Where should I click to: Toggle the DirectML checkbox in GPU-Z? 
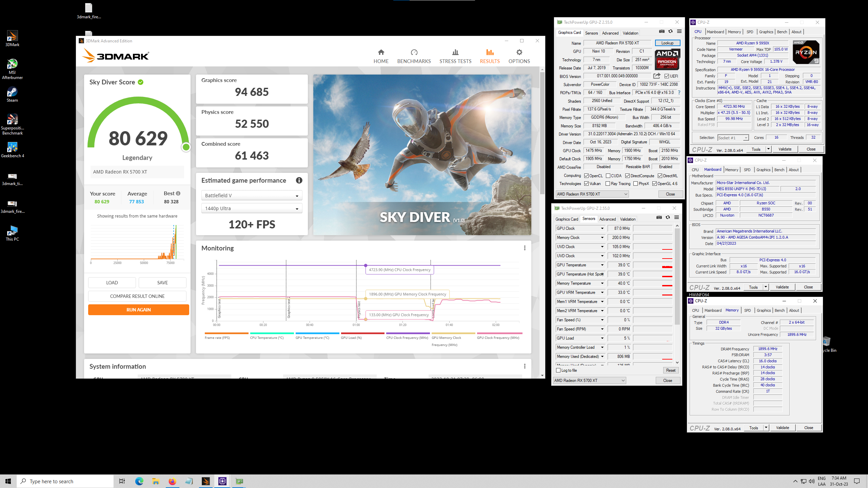660,176
